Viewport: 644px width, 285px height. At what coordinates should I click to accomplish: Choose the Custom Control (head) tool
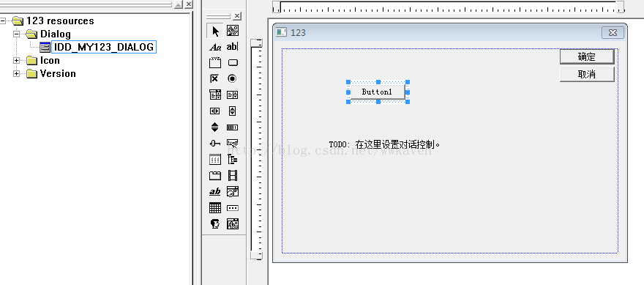coord(215,223)
